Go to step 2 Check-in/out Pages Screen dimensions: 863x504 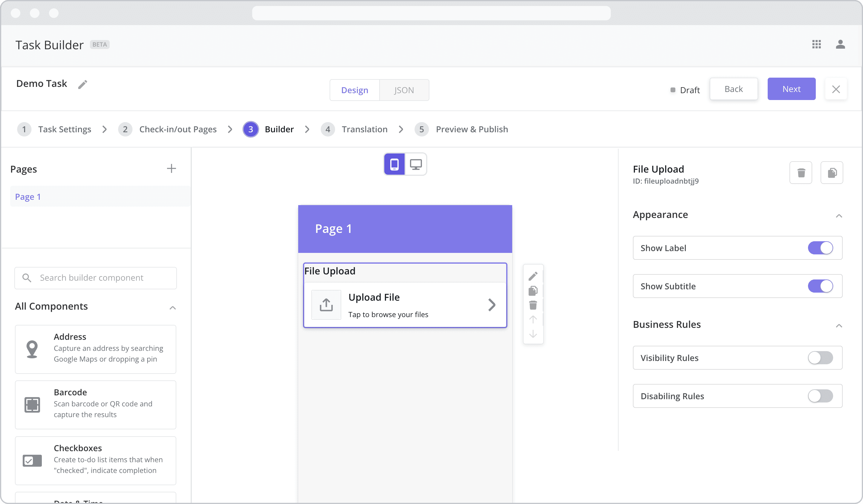pyautogui.click(x=167, y=129)
